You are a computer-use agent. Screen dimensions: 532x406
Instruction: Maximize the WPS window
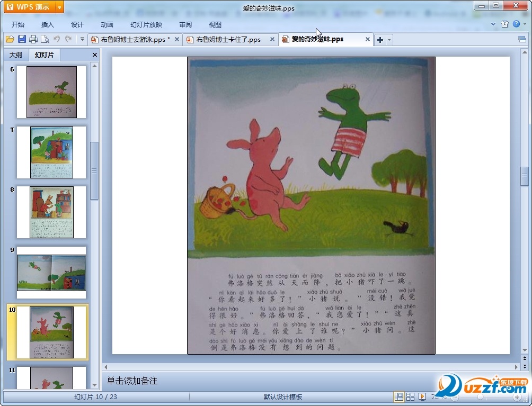point(495,6)
